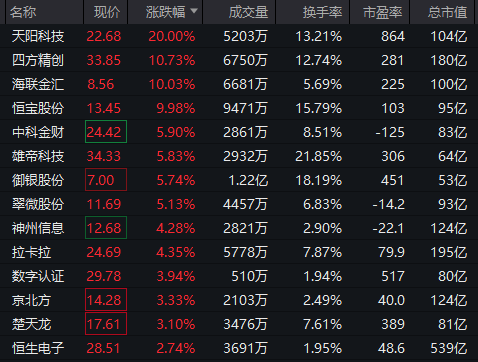This screenshot has height=362, width=478.
Task: Click the 20.00% change value
Action: [x=172, y=36]
